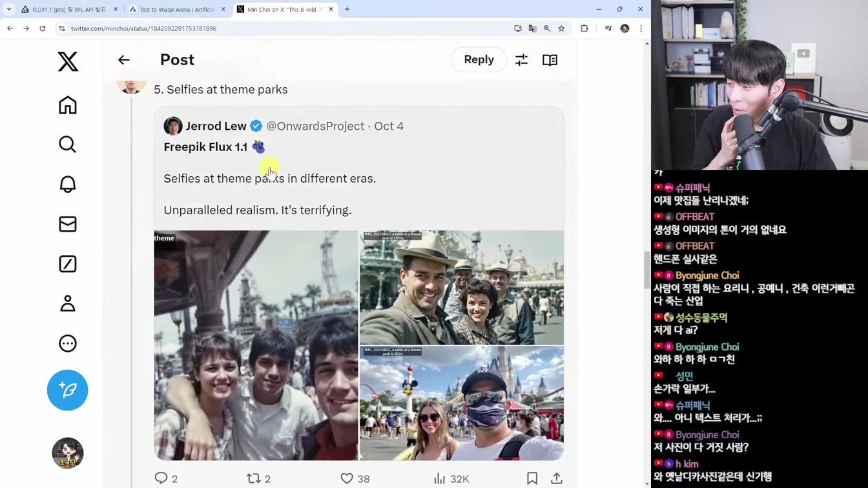This screenshot has width=868, height=488.
Task: Click the browser back arrow
Action: (x=10, y=28)
